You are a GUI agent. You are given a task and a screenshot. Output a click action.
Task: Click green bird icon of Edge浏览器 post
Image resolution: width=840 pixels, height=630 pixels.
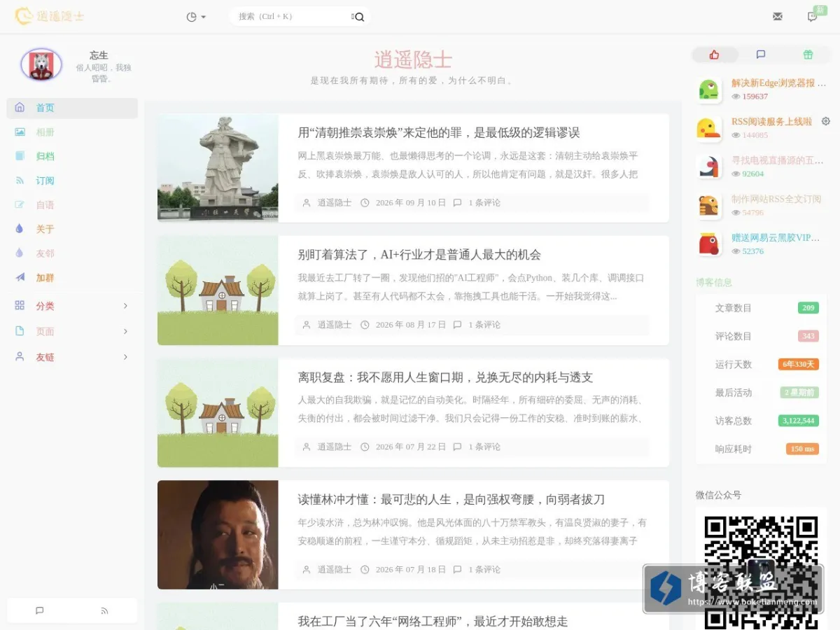(x=709, y=90)
